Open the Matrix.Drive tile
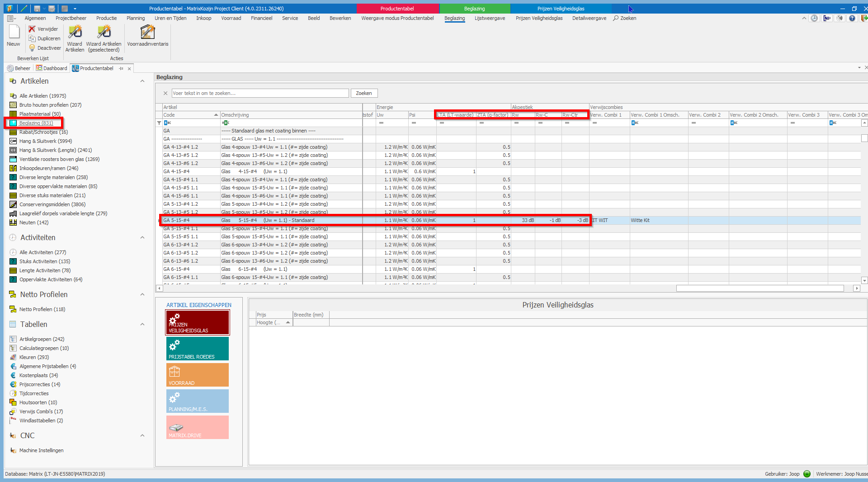The width and height of the screenshot is (868, 482). point(198,427)
